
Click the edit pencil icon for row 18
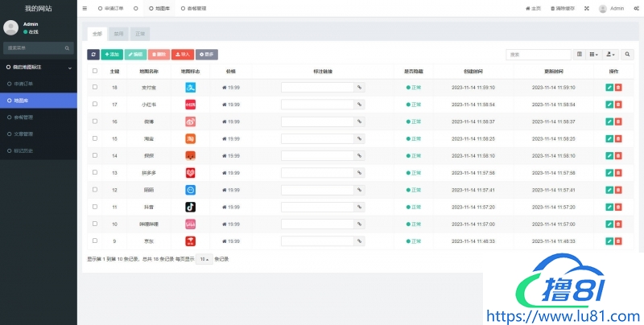(609, 87)
